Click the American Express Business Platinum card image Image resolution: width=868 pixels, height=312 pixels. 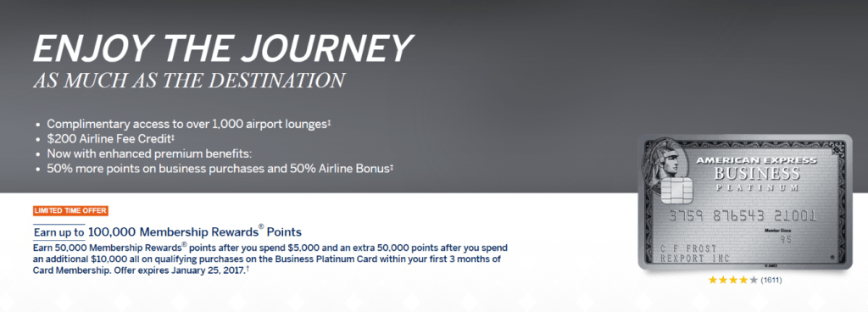[x=745, y=202]
